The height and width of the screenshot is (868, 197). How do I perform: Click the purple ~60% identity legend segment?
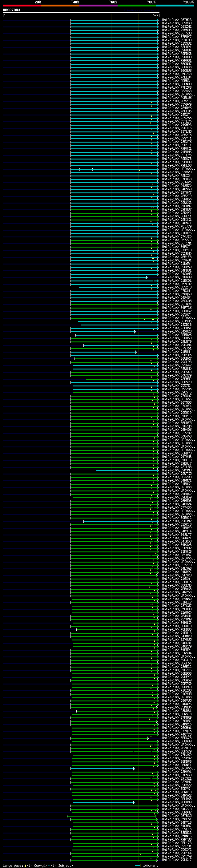pyautogui.click(x=98, y=6)
